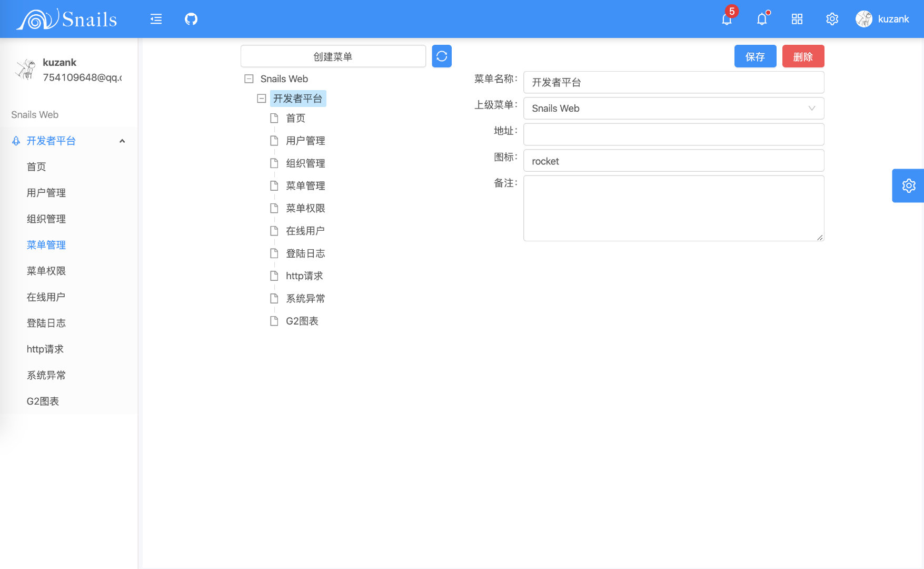Click file icon beside 在线用户 tree node
924x569 pixels.
click(274, 231)
